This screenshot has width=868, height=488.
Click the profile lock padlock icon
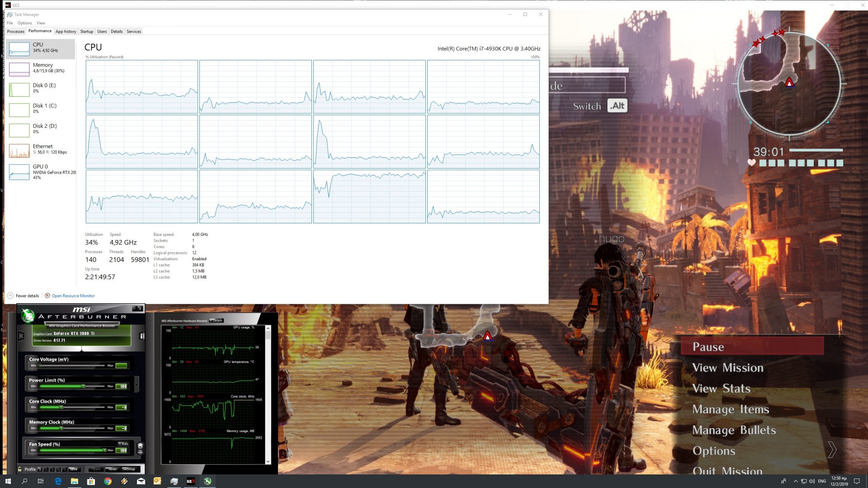[x=20, y=469]
